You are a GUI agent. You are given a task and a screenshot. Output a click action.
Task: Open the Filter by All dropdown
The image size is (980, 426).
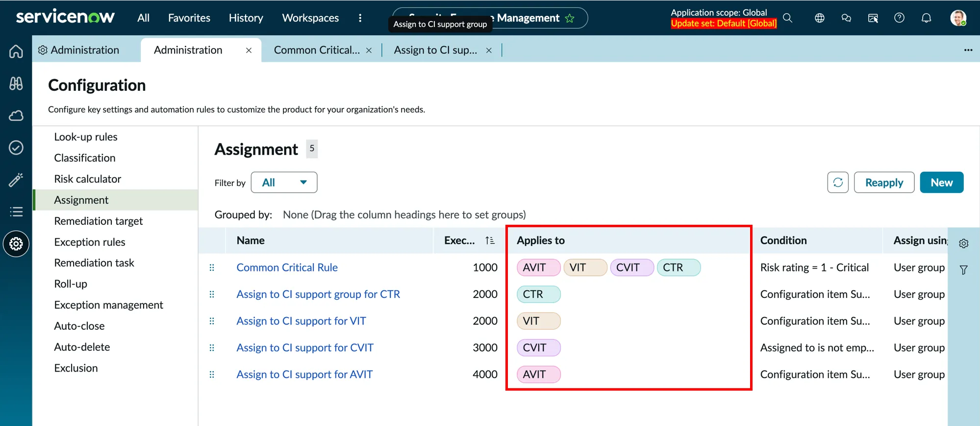(x=284, y=183)
